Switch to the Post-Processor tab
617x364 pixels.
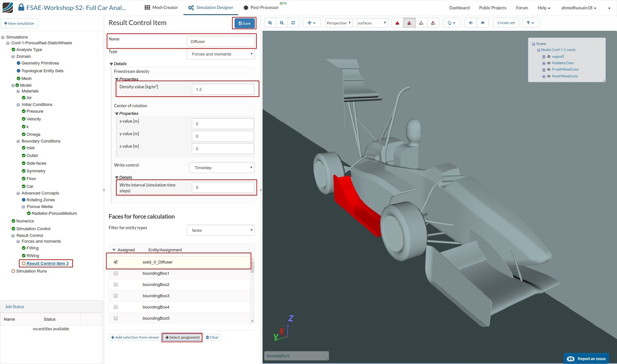261,7
